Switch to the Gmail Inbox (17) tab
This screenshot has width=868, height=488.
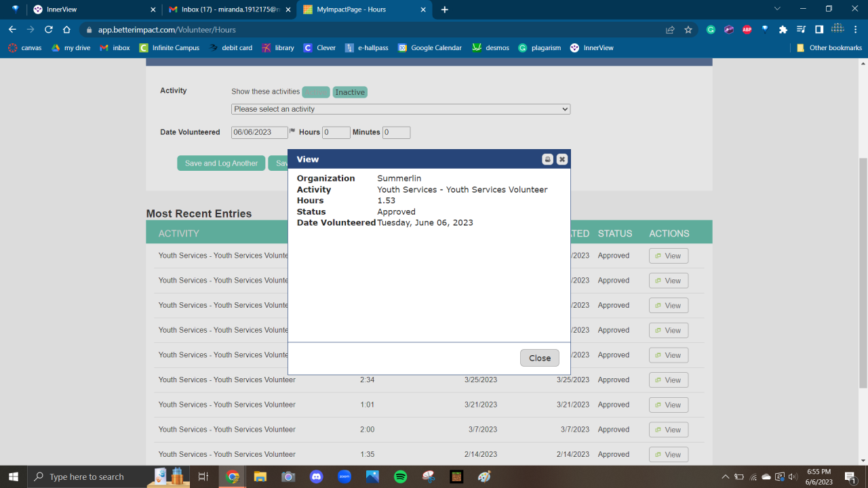229,9
